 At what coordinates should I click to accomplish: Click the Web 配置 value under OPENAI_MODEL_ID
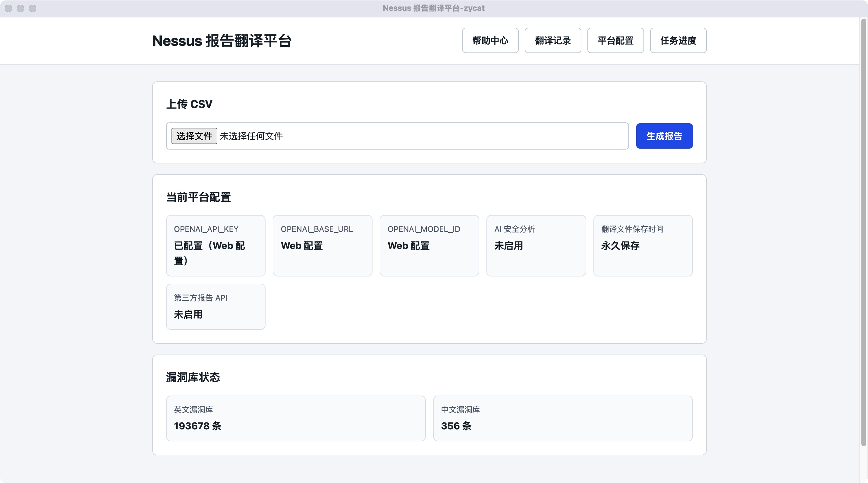click(x=408, y=246)
